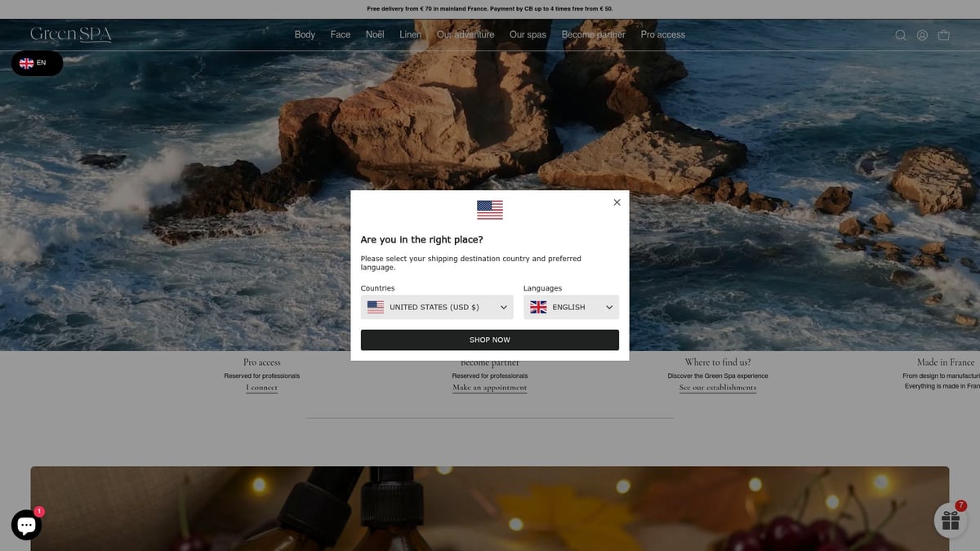
Task: Open the Our spas menu
Action: point(528,34)
